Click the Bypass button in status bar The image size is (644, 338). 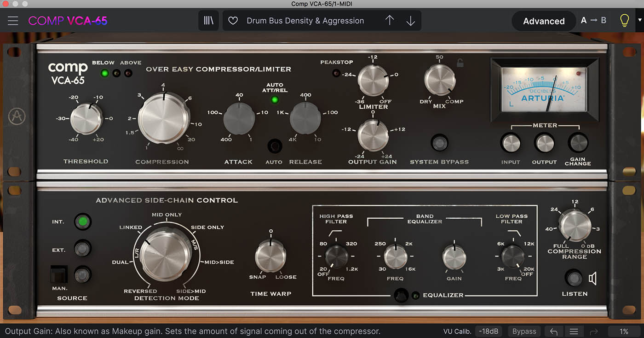click(x=524, y=331)
